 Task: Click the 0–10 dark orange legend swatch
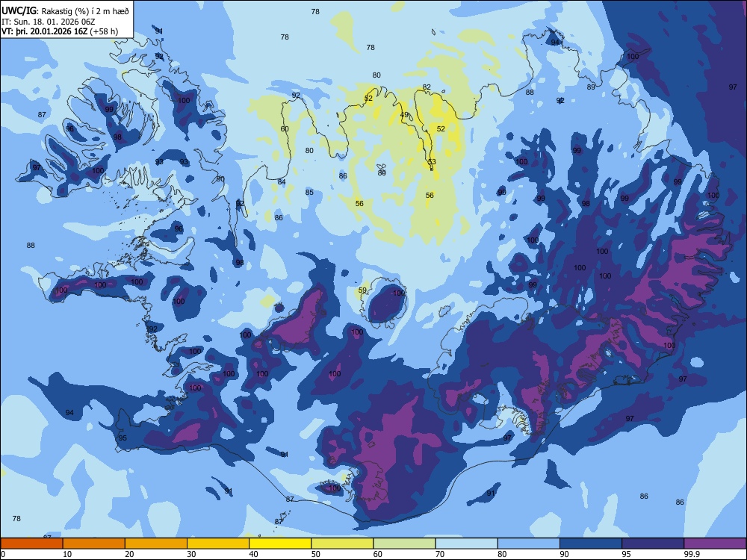coord(31,544)
